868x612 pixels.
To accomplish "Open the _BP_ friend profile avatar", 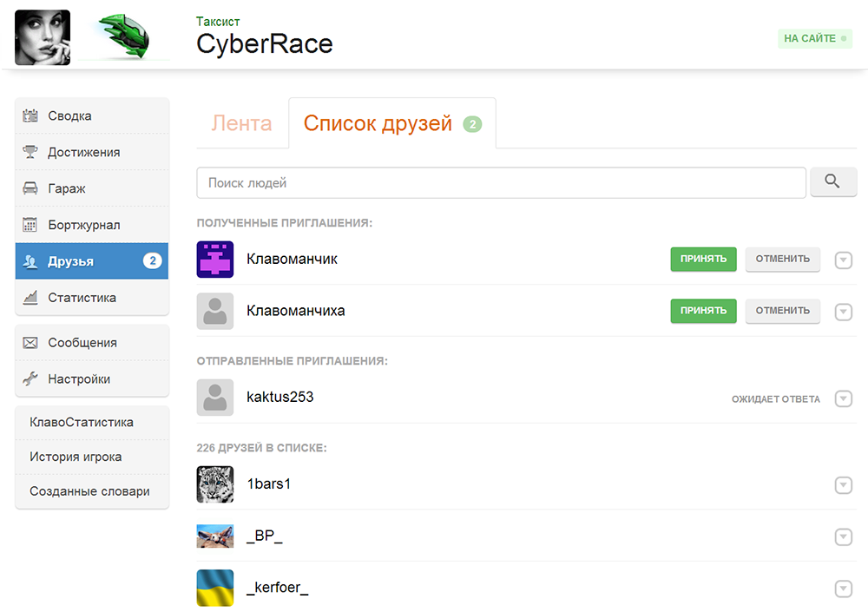I will [x=215, y=536].
